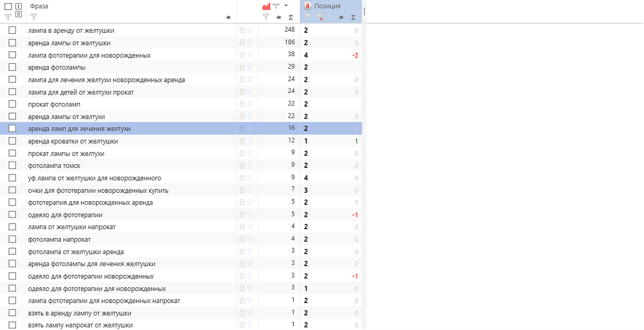The height and width of the screenshot is (330, 644).
Task: Sort by the Позиция column header
Action: (x=327, y=6)
